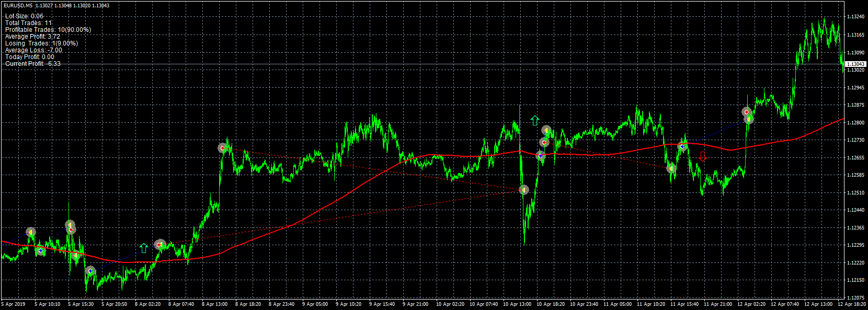Select the trade marker at the 11 Apr 10:20 dip

tap(671, 168)
